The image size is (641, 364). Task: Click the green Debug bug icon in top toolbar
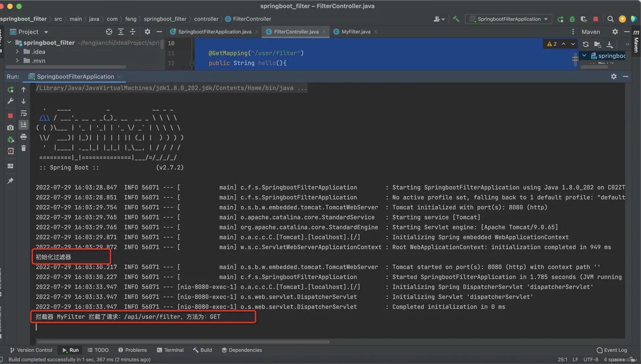572,19
